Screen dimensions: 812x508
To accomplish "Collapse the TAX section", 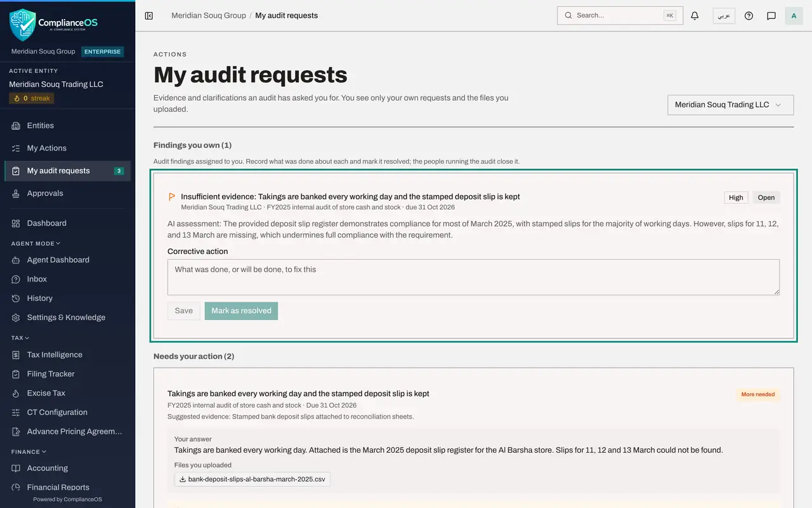I will (x=20, y=338).
